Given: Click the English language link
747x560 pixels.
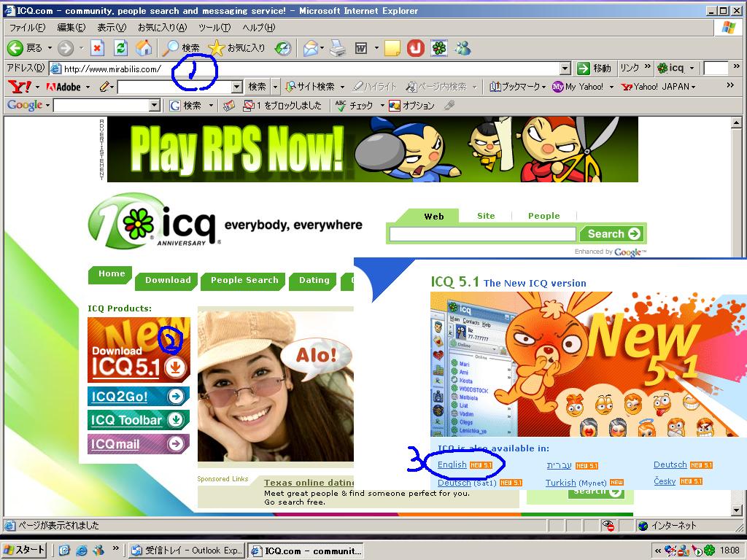Looking at the screenshot, I should (452, 464).
